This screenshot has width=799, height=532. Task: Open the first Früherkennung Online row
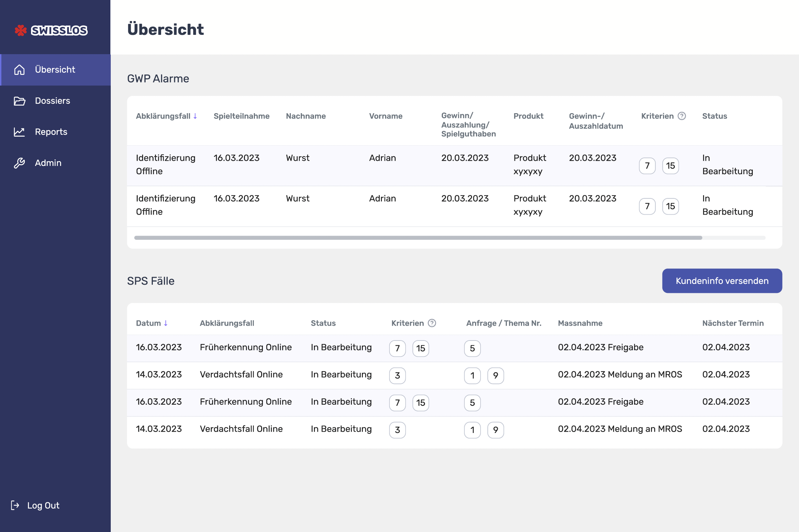pyautogui.click(x=246, y=347)
